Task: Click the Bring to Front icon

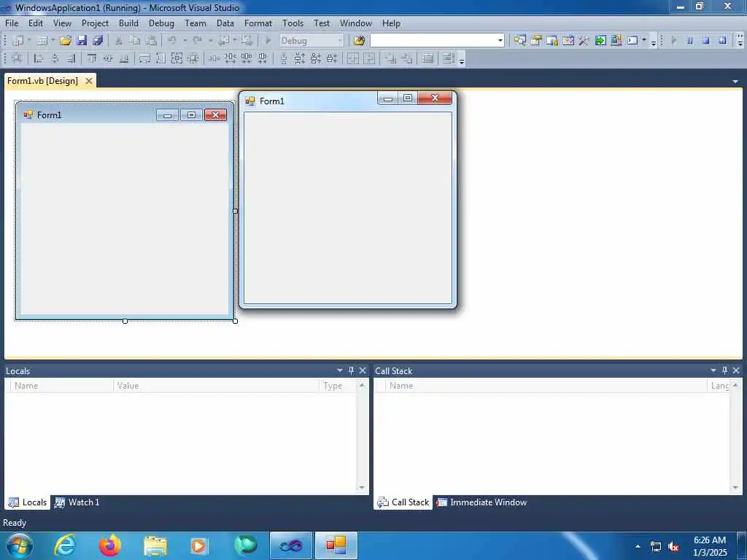Action: click(391, 58)
